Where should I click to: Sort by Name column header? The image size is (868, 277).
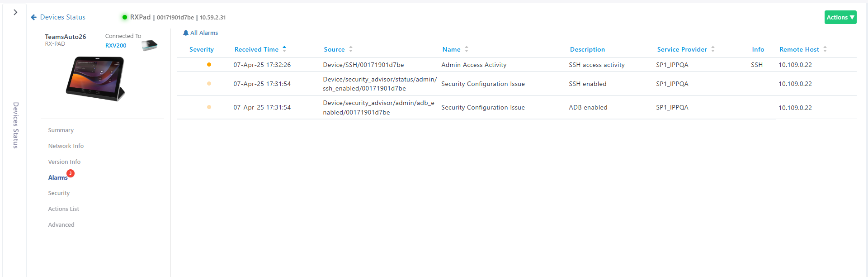[451, 49]
